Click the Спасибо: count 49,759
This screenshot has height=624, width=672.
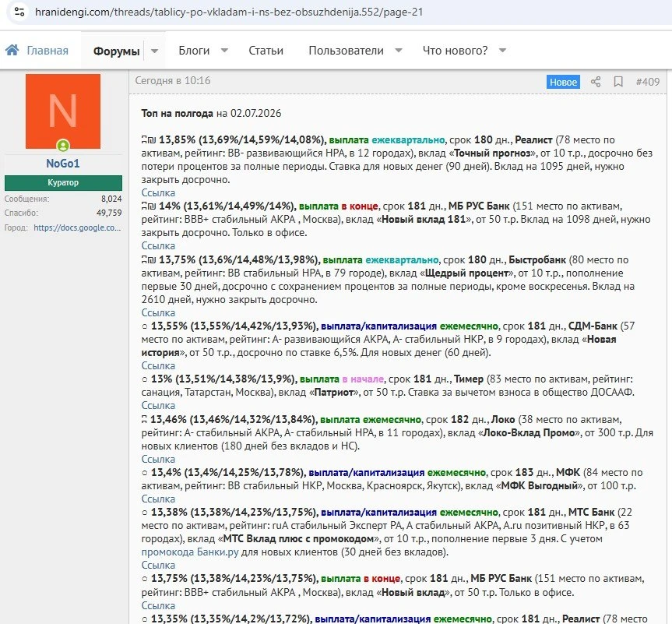point(109,213)
